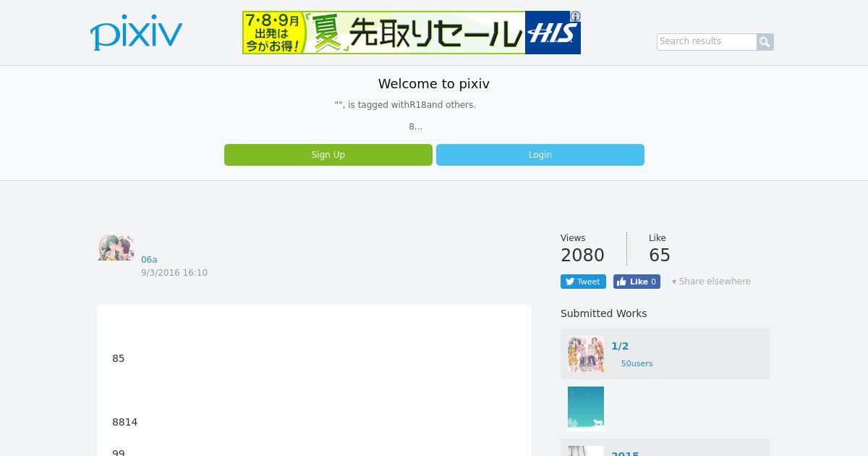Open the ad info icon on banner

point(575,16)
